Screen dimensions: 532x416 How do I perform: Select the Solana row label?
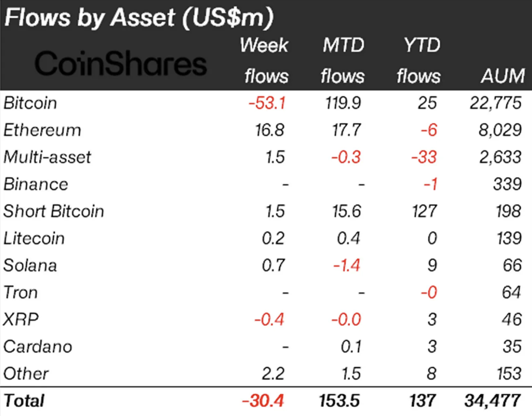[x=30, y=266]
